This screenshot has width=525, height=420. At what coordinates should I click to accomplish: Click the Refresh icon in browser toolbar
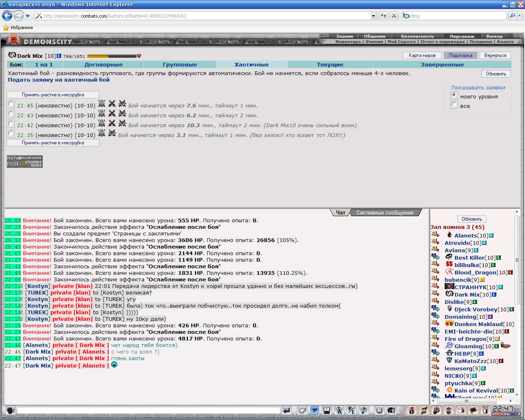(383, 16)
